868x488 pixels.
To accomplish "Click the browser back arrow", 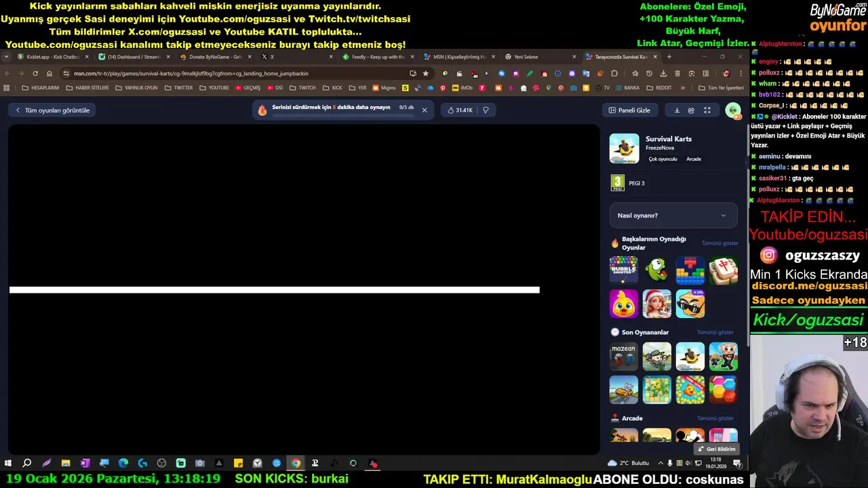I will click(x=7, y=73).
